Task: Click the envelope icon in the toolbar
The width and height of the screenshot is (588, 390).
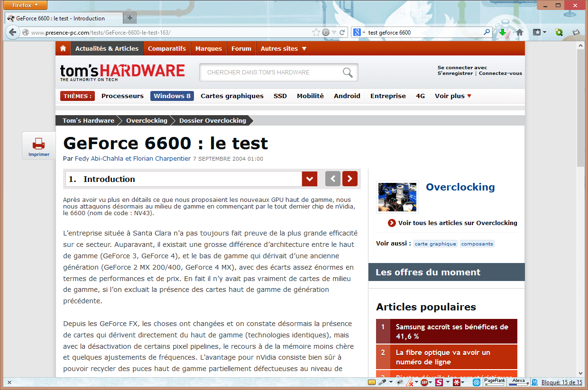Action: tap(576, 32)
